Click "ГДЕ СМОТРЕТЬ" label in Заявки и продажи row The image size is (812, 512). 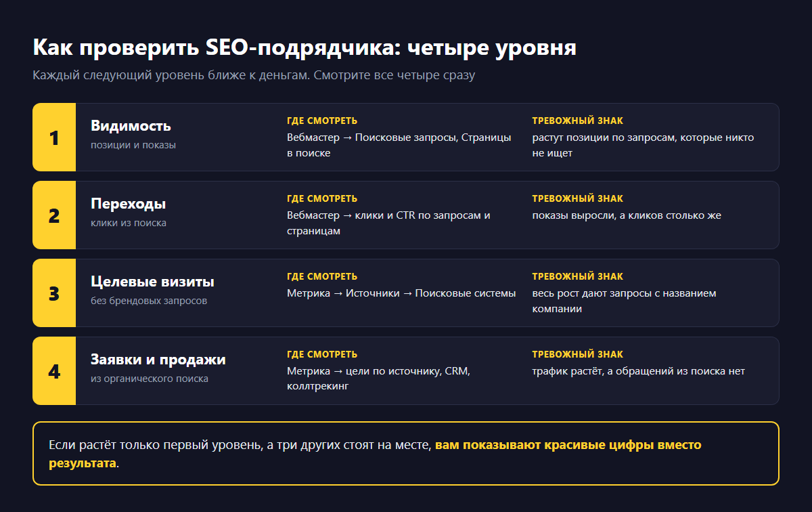322,354
